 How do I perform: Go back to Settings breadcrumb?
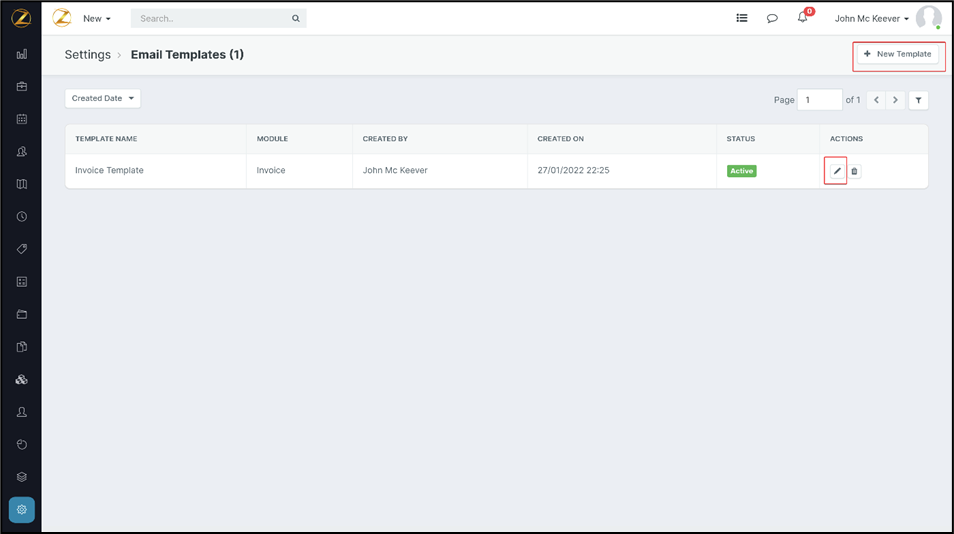point(88,55)
